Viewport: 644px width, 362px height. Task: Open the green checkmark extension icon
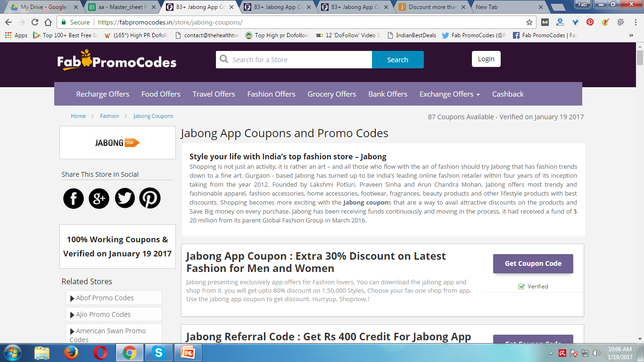[x=605, y=22]
